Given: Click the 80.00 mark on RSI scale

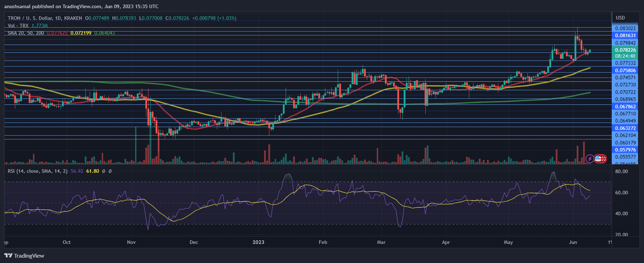Looking at the screenshot, I should point(621,171).
